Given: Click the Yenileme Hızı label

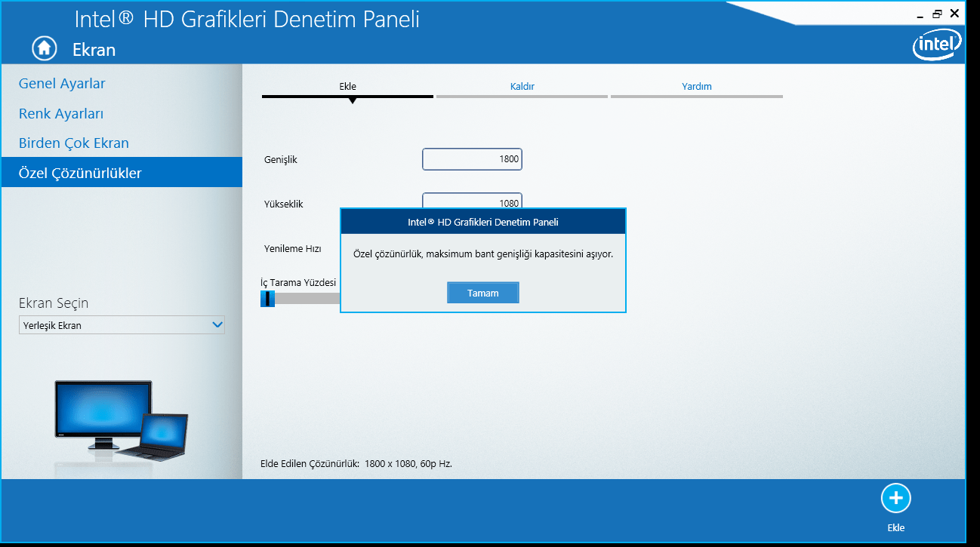Looking at the screenshot, I should pyautogui.click(x=293, y=248).
